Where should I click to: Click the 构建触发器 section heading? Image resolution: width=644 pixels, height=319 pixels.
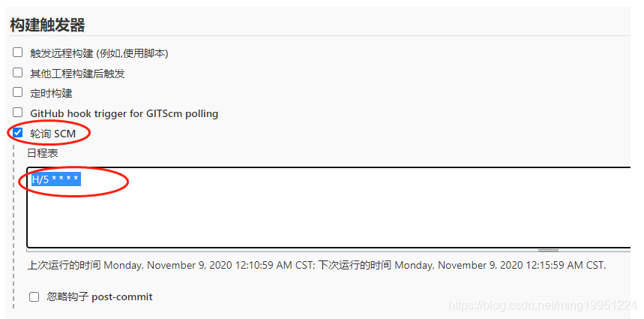coord(47,25)
